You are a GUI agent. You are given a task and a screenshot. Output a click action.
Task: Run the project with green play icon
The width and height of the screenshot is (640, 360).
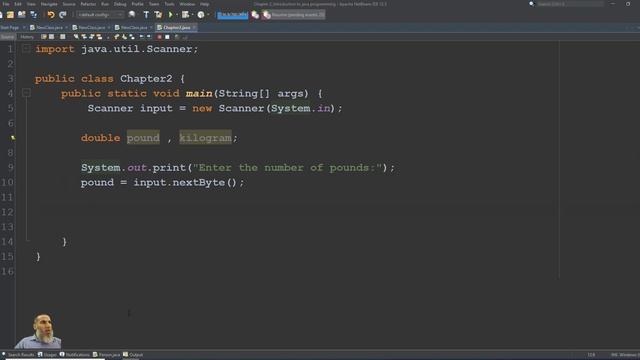coord(171,15)
